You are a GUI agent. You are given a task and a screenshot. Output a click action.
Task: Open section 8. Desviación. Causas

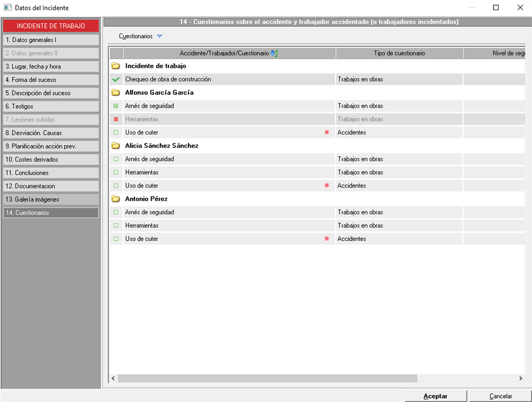[51, 133]
